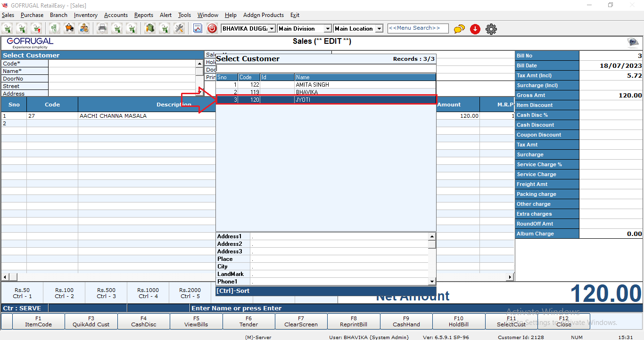
Task: Click the F5 ViewBills button
Action: (196, 321)
